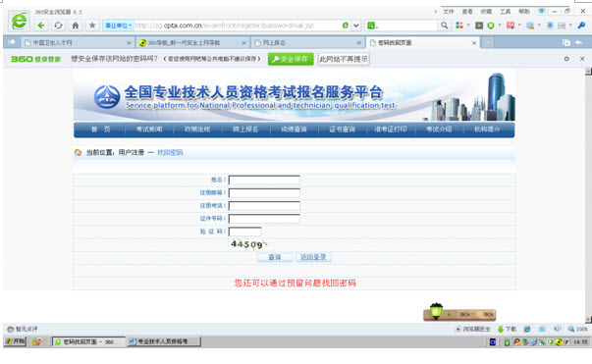
Task: Click the 查询 submit button
Action: pos(275,257)
